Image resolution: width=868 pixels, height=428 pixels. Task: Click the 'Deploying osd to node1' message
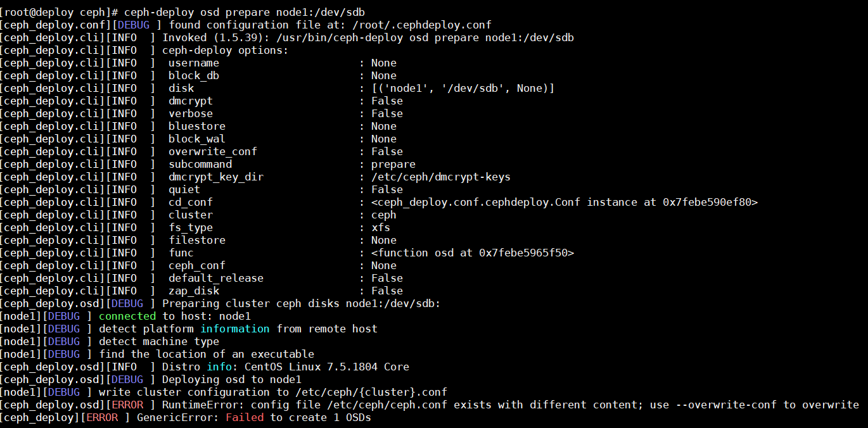[232, 379]
